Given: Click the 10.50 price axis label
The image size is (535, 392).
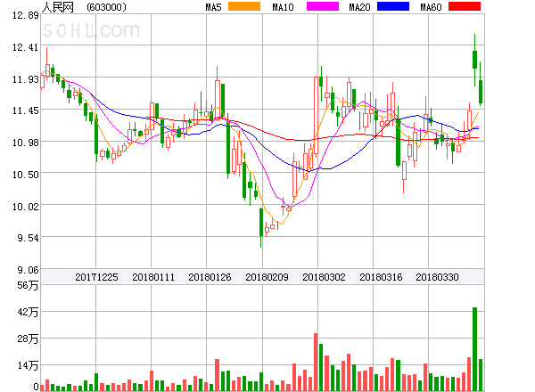Looking at the screenshot, I should click(26, 175).
